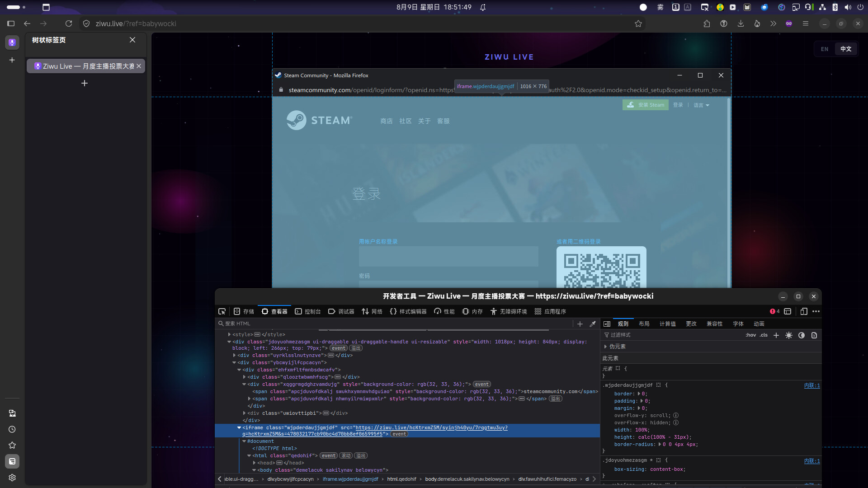Reload the ziwu.live page
868x488 pixels.
point(69,23)
